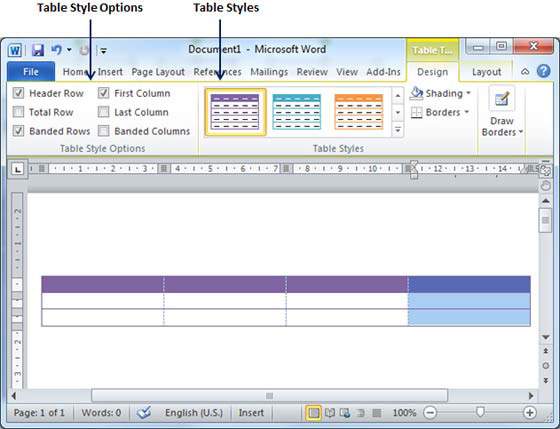The width and height of the screenshot is (560, 429).
Task: Switch to Full Screen Reading view icon
Action: tap(329, 413)
